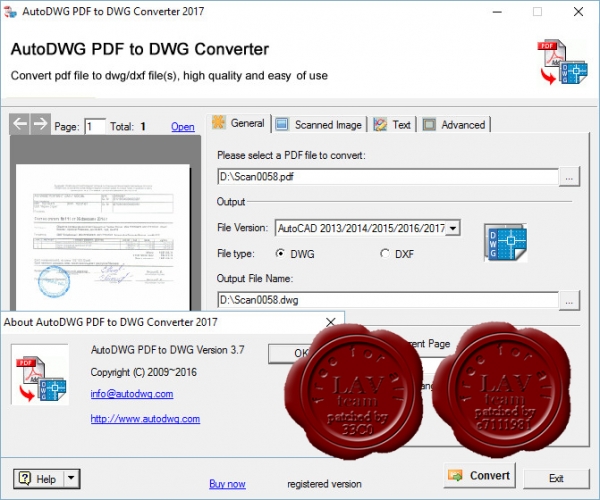This screenshot has height=500, width=600.
Task: Switch to the Text tab
Action: pos(393,125)
